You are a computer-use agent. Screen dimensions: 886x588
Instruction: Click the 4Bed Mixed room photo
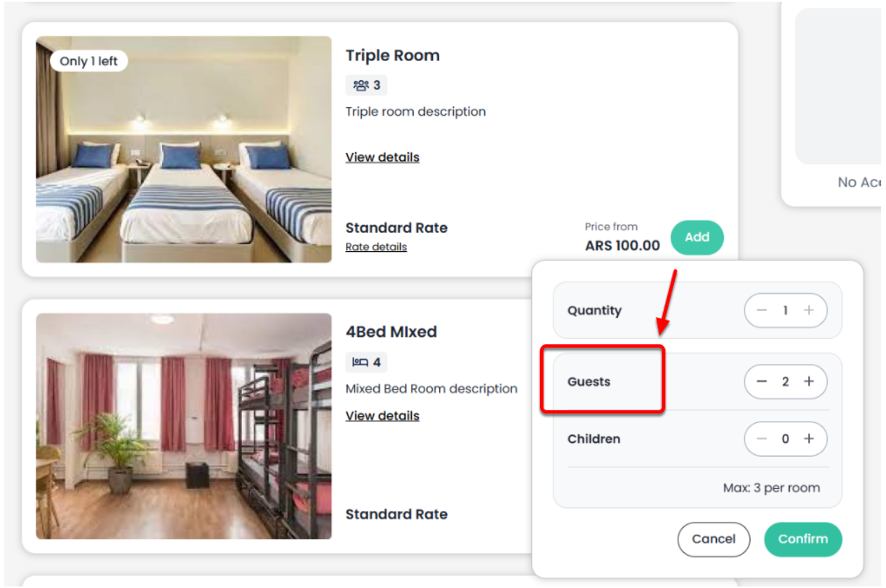tap(184, 426)
